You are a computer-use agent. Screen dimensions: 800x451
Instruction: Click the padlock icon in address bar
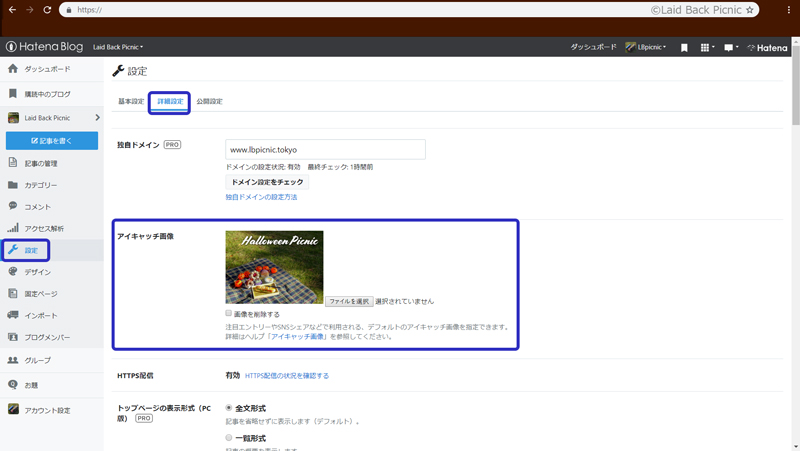click(69, 10)
